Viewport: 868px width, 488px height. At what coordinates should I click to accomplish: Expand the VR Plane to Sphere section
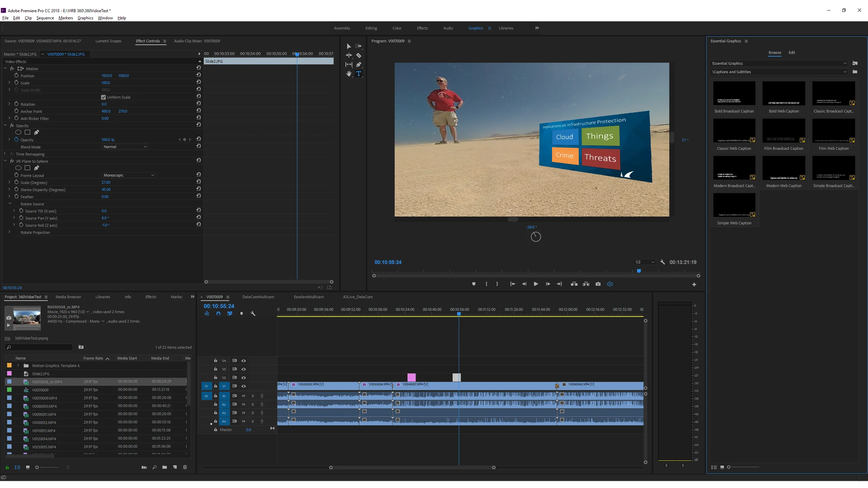[5, 161]
